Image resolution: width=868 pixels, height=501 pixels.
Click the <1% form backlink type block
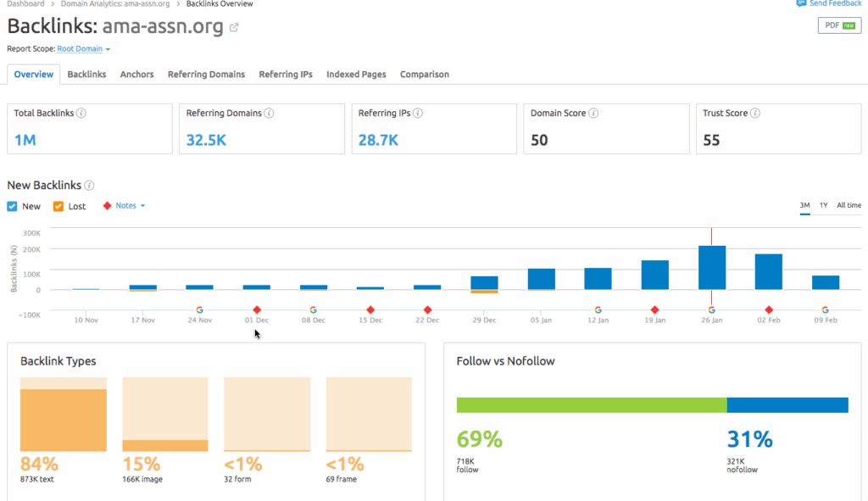(267, 414)
